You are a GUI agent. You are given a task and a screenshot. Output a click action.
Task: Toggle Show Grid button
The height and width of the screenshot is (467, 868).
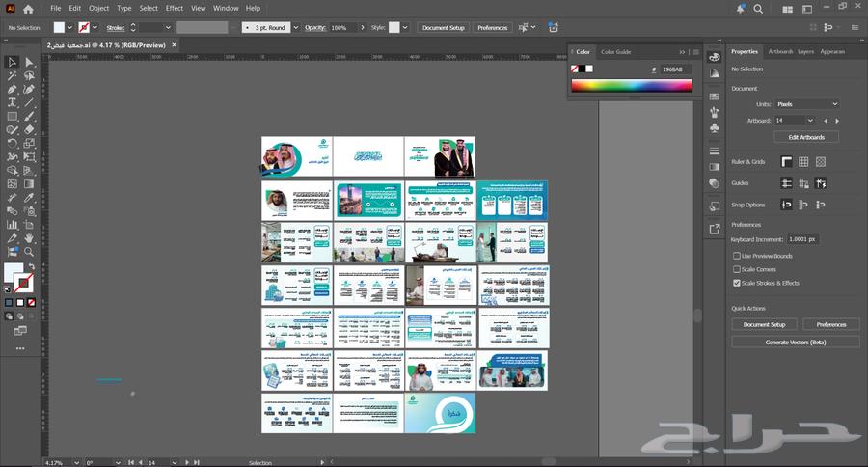coord(803,162)
